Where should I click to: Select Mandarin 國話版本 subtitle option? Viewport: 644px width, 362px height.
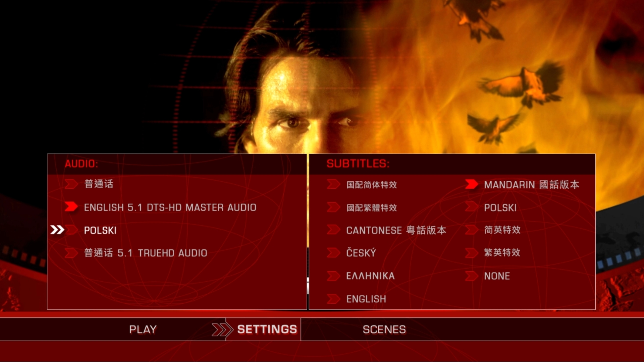[532, 185]
